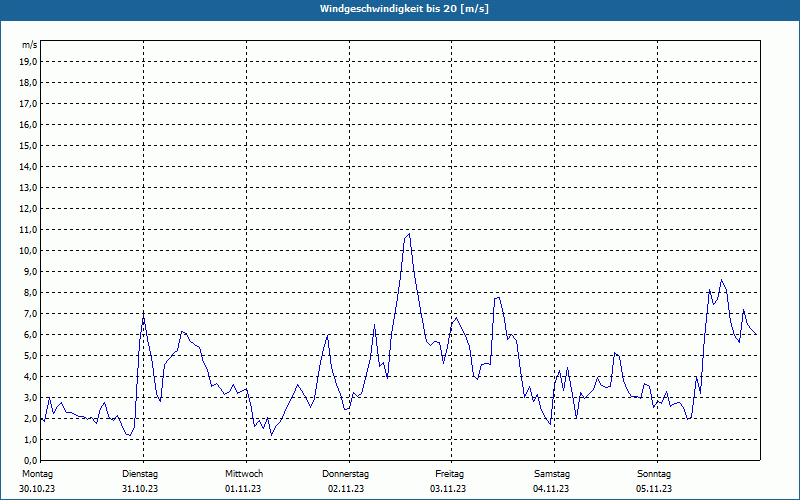
Task: Select the 4,0 axis label
Action: (x=30, y=377)
